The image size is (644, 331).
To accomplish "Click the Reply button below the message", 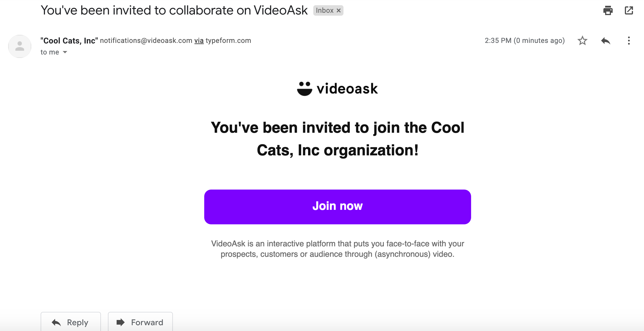I will coord(71,322).
